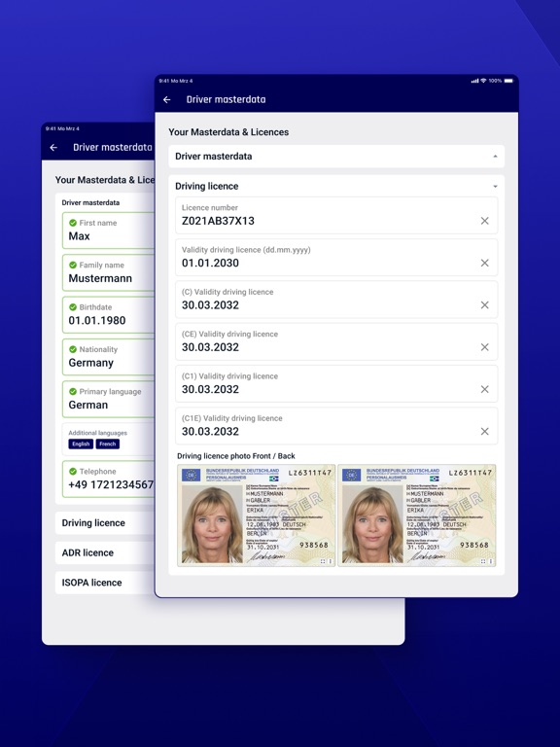Viewport: 560px width, 747px height.
Task: Tap the Wi-Fi icon in status bar
Action: 483,81
